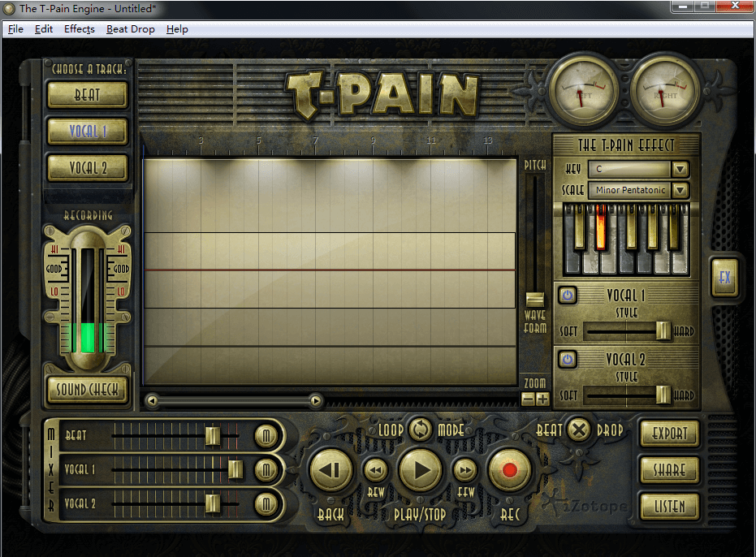Toggle Vocal 2 effect power button
Screen dimensions: 756x557
pyautogui.click(x=567, y=359)
